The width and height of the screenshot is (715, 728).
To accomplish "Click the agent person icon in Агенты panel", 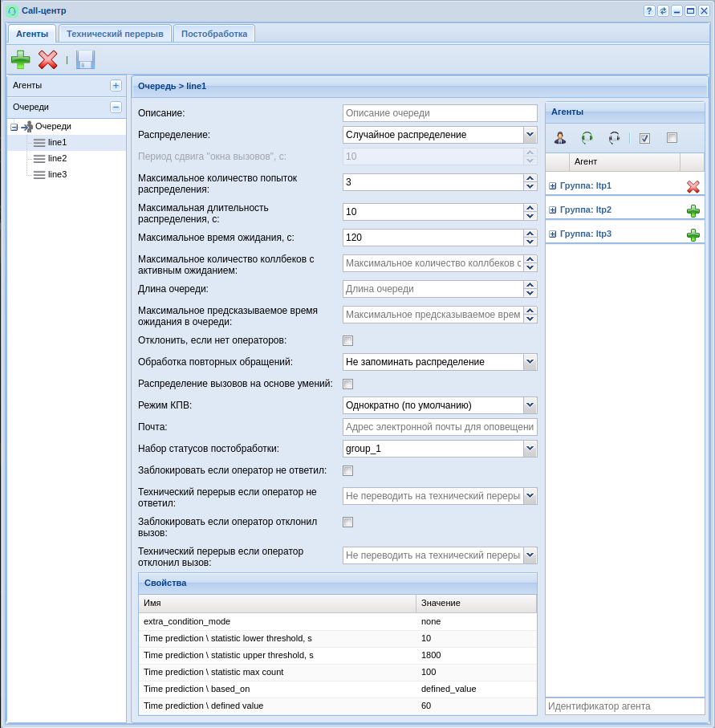I will click(560, 138).
